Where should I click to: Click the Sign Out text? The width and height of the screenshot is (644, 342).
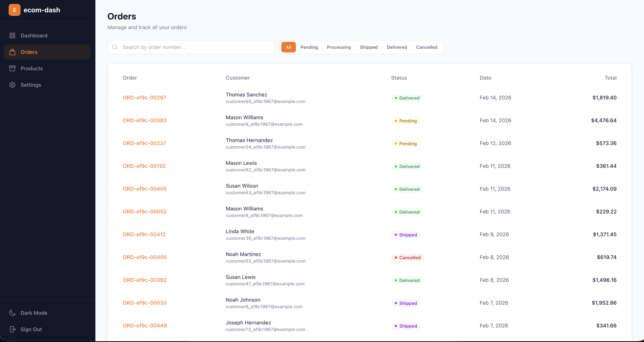pos(31,329)
